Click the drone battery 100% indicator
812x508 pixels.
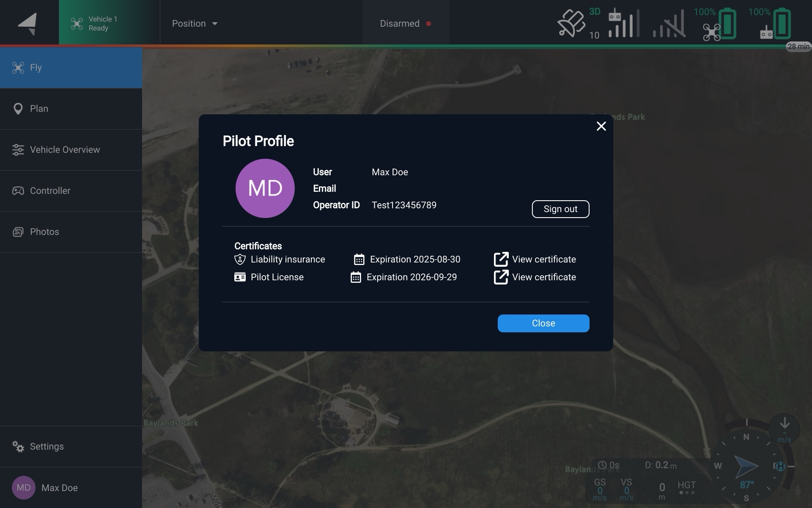point(719,24)
